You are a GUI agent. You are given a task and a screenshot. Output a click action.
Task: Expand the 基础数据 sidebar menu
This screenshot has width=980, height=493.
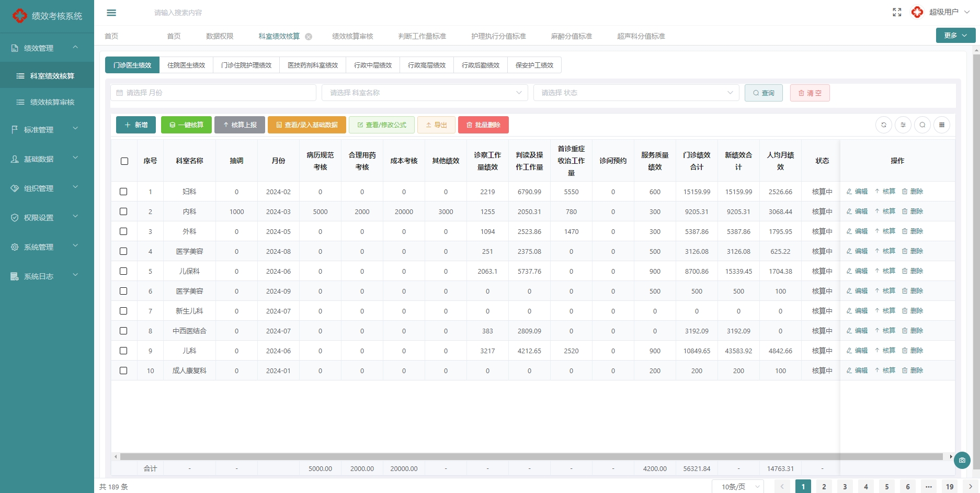coord(47,159)
